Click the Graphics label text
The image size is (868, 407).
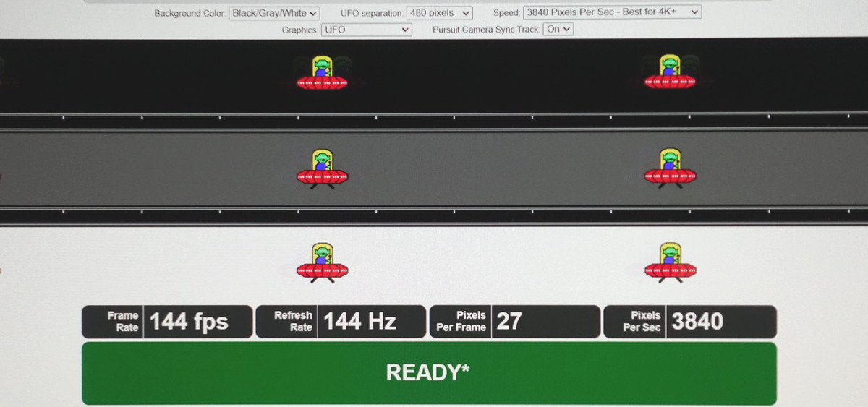point(299,30)
